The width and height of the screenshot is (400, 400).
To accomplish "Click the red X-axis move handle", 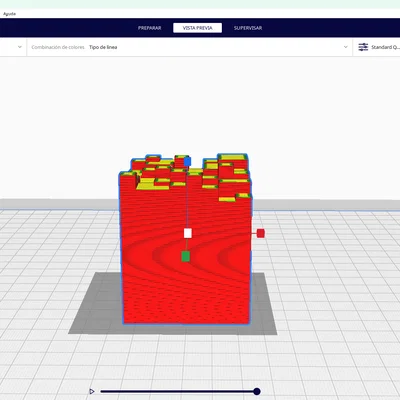I will [x=261, y=233].
